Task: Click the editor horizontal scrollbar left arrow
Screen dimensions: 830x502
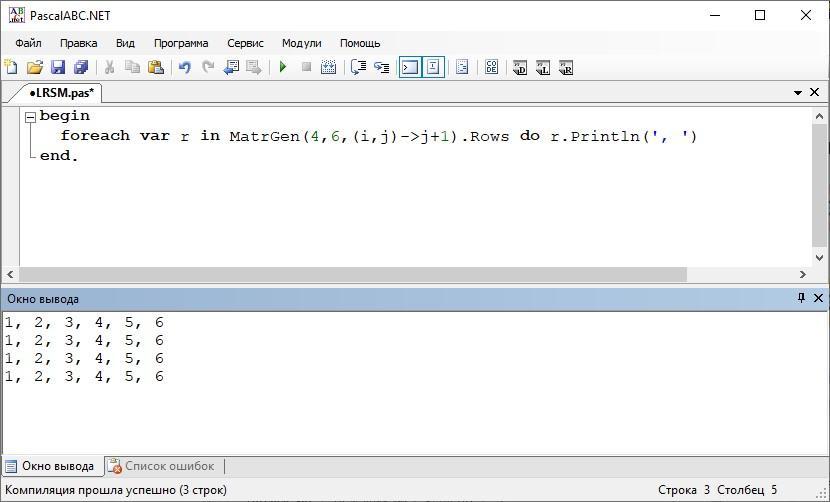Action: point(10,274)
